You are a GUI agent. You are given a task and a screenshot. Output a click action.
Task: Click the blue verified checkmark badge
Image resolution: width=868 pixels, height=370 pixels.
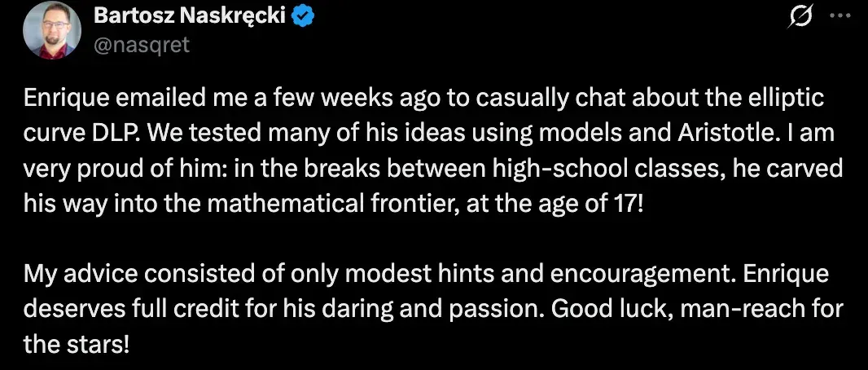click(x=304, y=17)
